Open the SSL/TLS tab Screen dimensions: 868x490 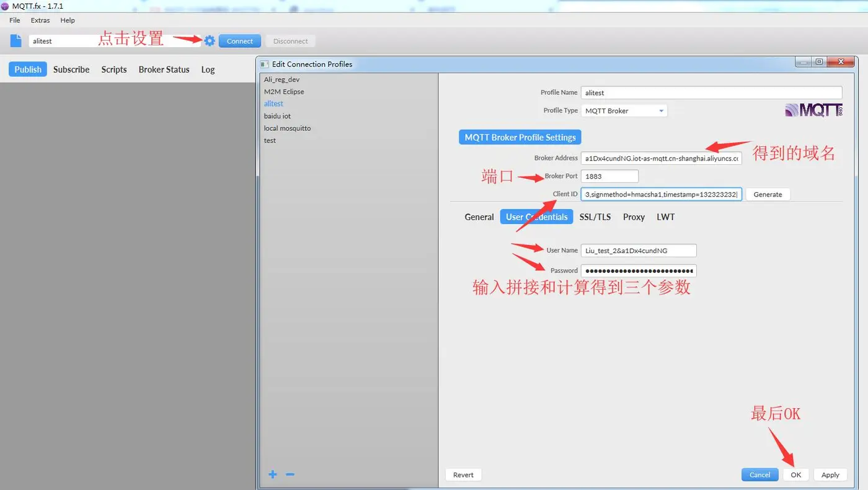(595, 217)
